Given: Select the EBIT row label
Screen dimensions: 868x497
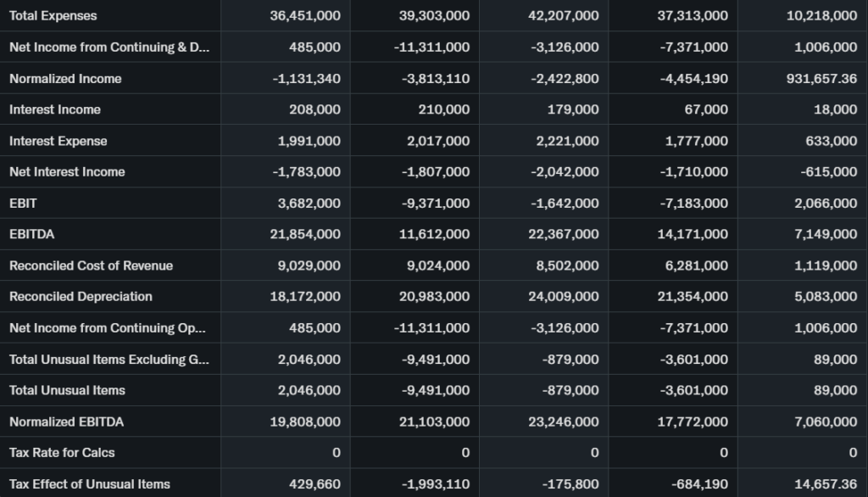Looking at the screenshot, I should 23,204.
